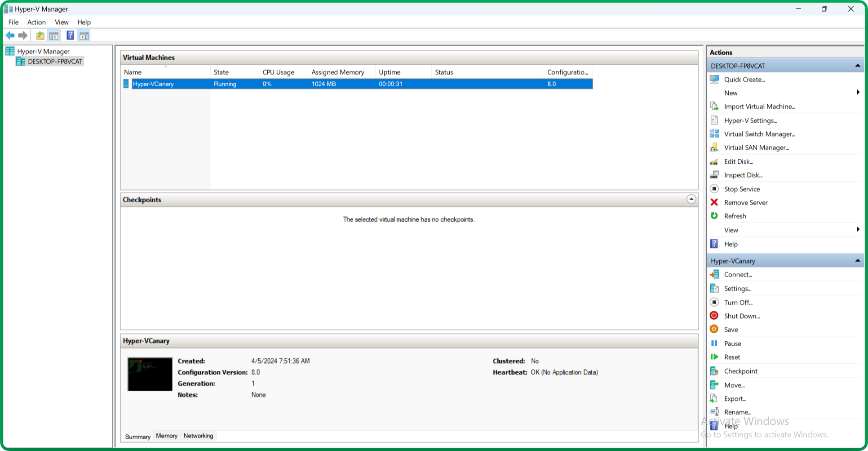The width and height of the screenshot is (868, 451).
Task: Click the Virtual Switch Manager icon
Action: pos(714,134)
